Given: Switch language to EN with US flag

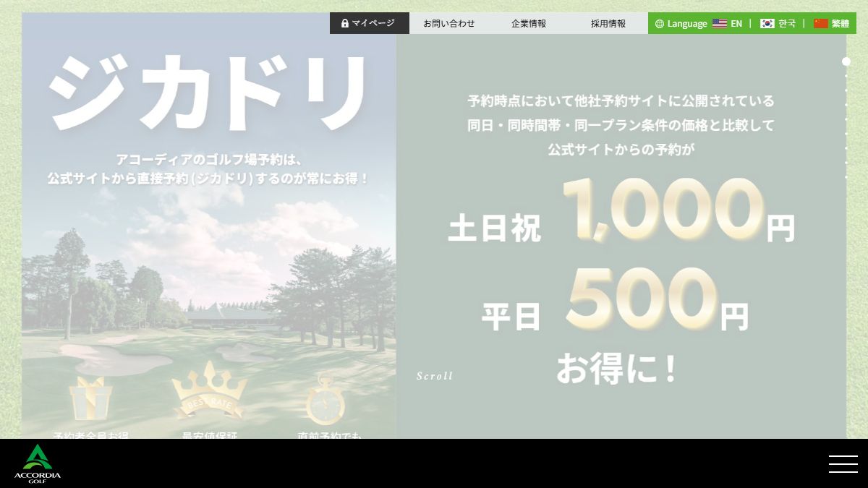Looking at the screenshot, I should click(728, 24).
